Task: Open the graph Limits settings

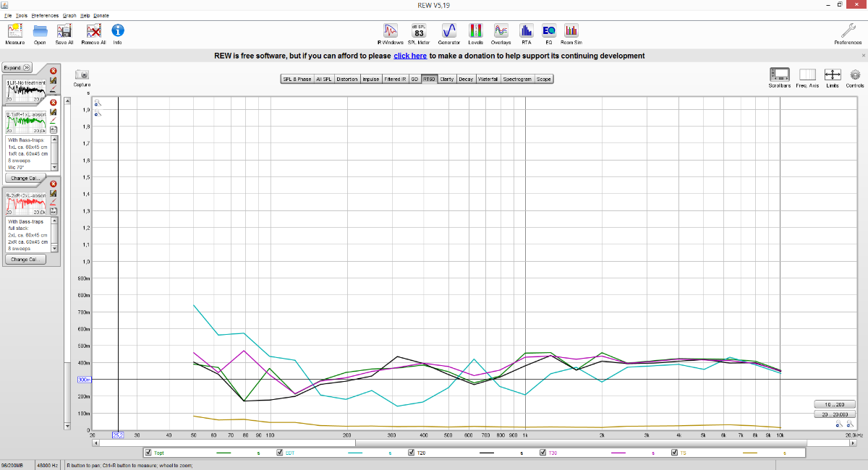Action: pyautogui.click(x=833, y=77)
